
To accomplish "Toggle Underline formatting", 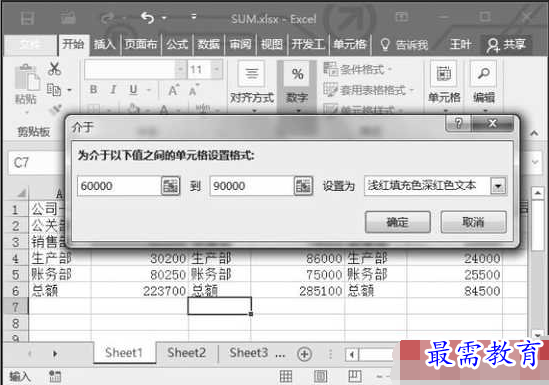I will [133, 90].
